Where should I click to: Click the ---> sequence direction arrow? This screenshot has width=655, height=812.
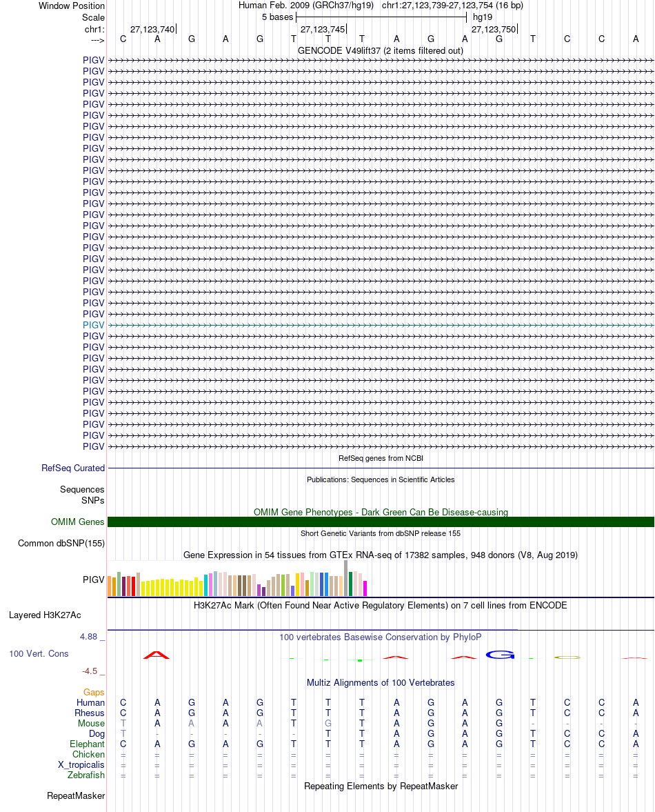tap(97, 41)
